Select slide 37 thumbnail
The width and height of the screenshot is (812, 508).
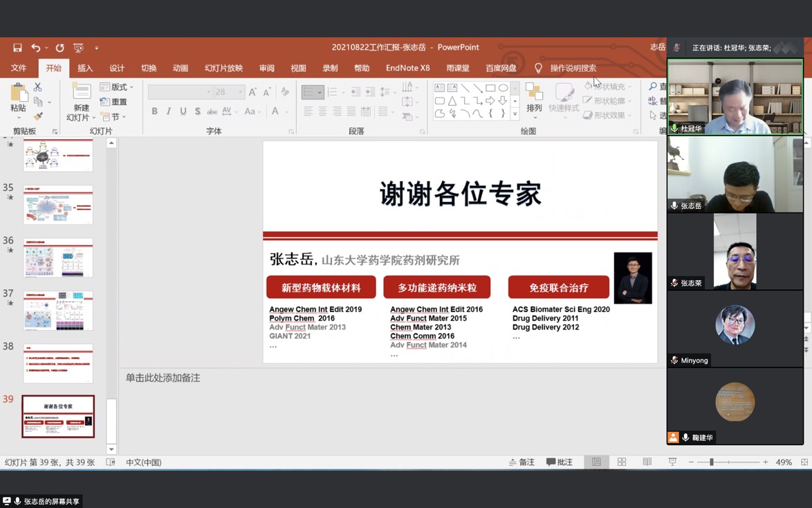point(58,311)
